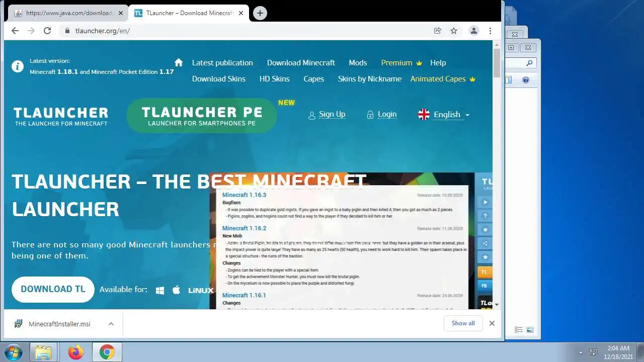The width and height of the screenshot is (644, 362).
Task: Go back using Chrome's back arrow
Action: (x=15, y=31)
